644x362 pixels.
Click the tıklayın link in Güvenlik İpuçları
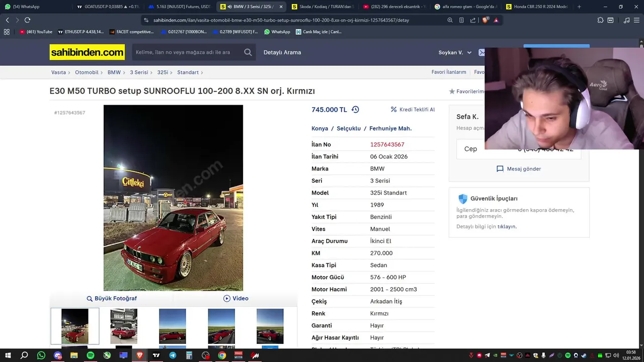pos(507,227)
